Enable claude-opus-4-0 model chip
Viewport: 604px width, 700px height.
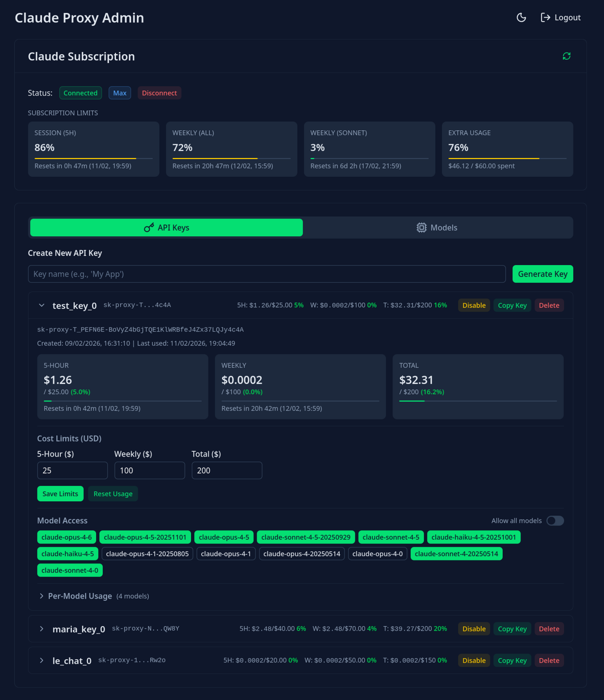(377, 554)
